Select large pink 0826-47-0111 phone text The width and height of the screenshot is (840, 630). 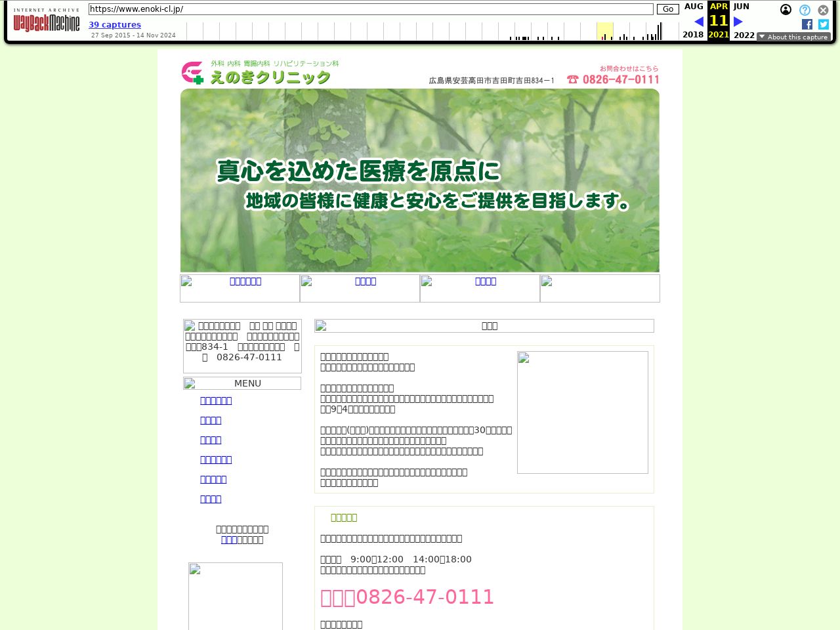425,597
